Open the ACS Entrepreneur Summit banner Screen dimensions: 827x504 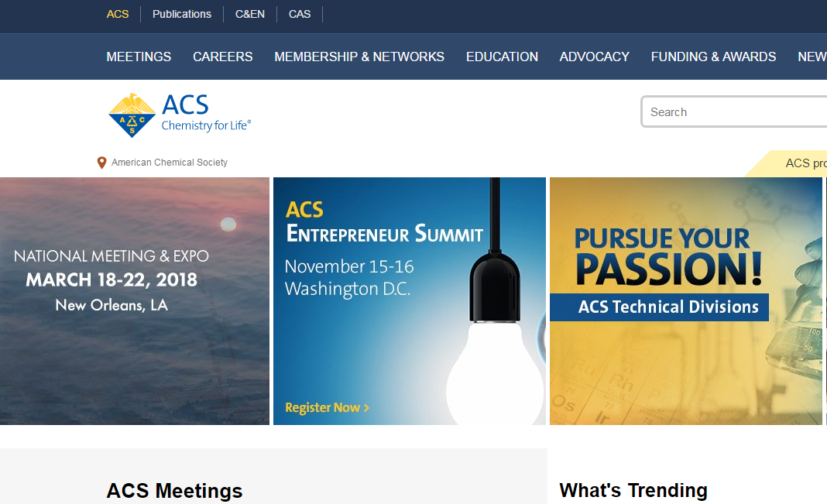pos(410,301)
